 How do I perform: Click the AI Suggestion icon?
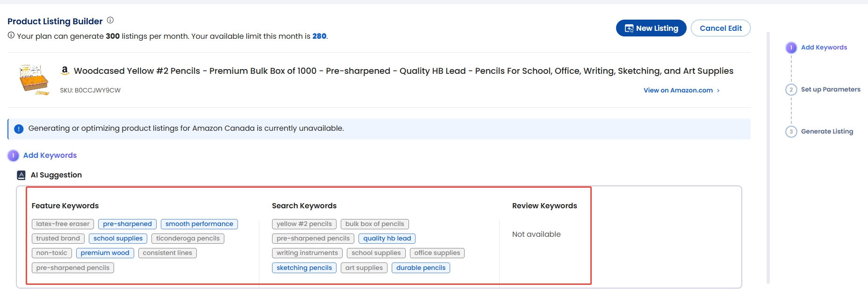pyautogui.click(x=21, y=175)
